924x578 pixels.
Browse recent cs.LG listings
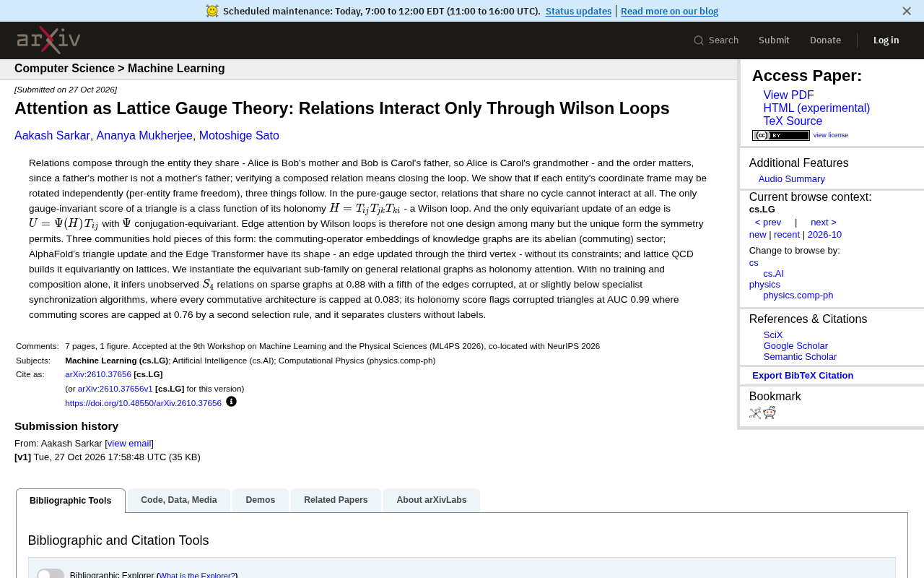[787, 235]
